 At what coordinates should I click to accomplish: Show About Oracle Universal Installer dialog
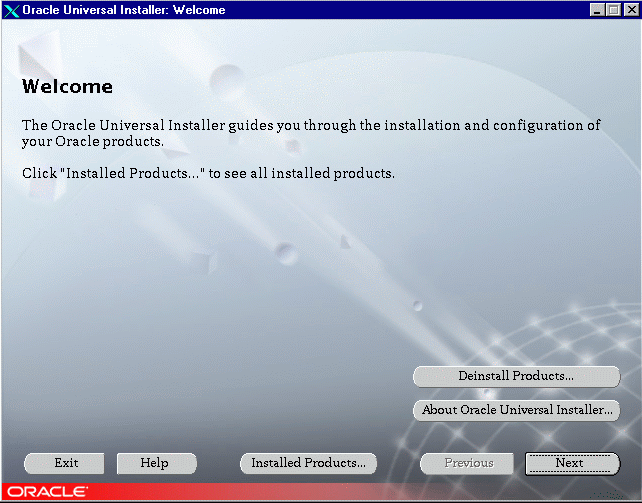click(x=516, y=410)
